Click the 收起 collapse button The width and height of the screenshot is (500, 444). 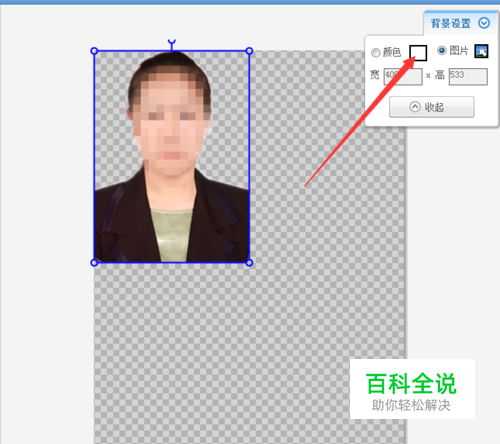[432, 107]
